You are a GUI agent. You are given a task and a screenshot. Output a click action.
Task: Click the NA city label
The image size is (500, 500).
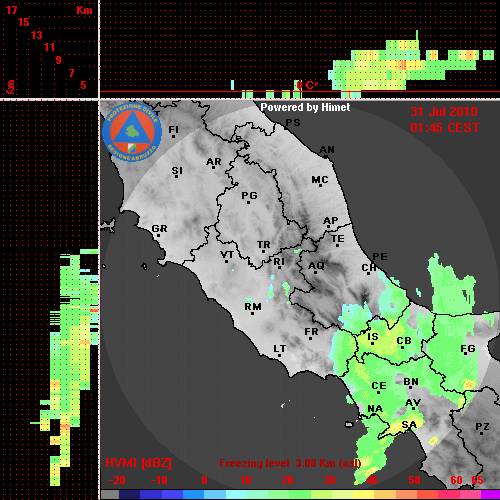point(375,409)
